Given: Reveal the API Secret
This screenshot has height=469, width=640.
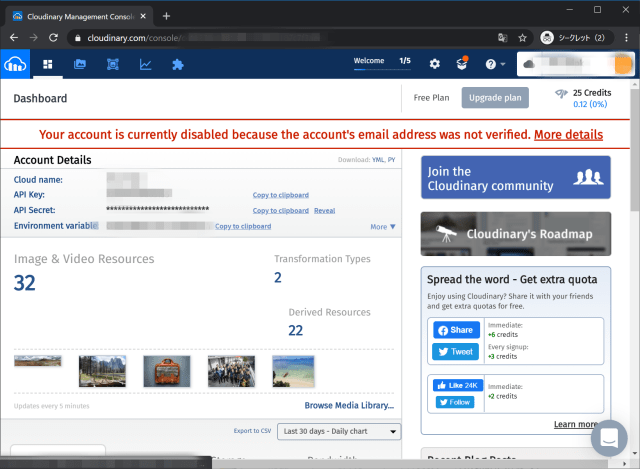Looking at the screenshot, I should tap(324, 211).
